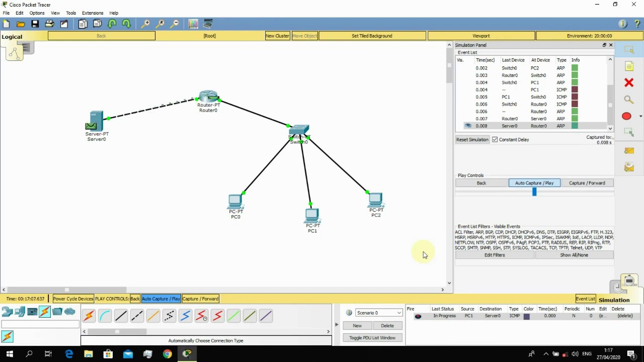Select the Inspect magnifier tool
Screen dimensions: 644x362
(629, 100)
